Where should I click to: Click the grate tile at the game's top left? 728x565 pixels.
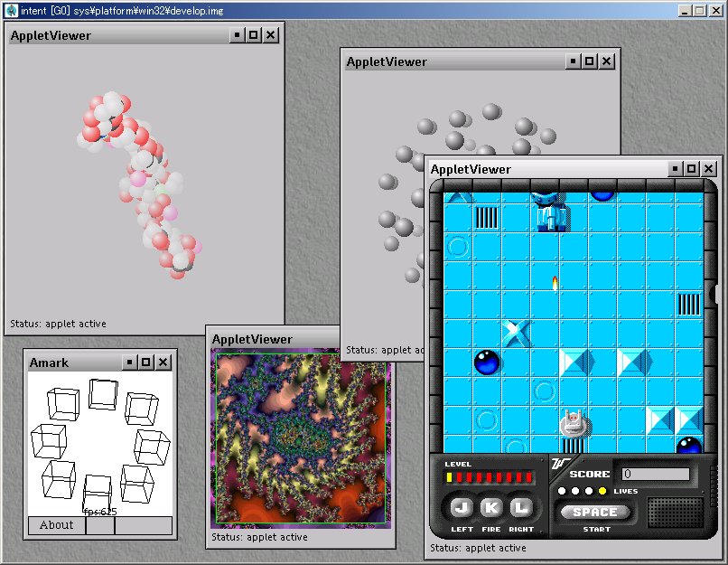(487, 218)
